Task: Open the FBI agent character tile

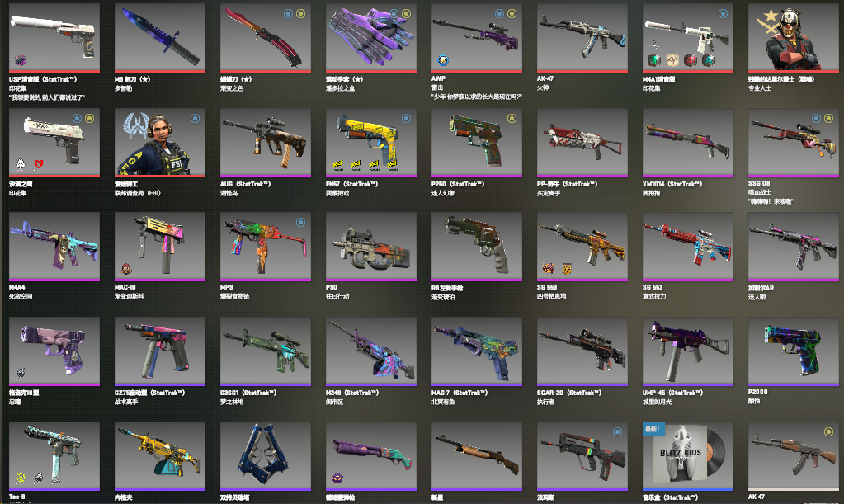Action: click(x=160, y=143)
